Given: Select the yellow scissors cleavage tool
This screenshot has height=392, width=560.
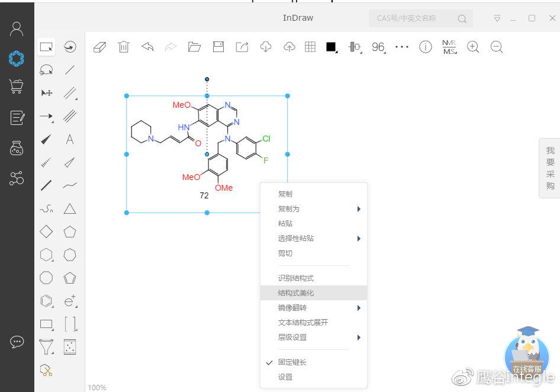Looking at the screenshot, I should tap(46, 369).
